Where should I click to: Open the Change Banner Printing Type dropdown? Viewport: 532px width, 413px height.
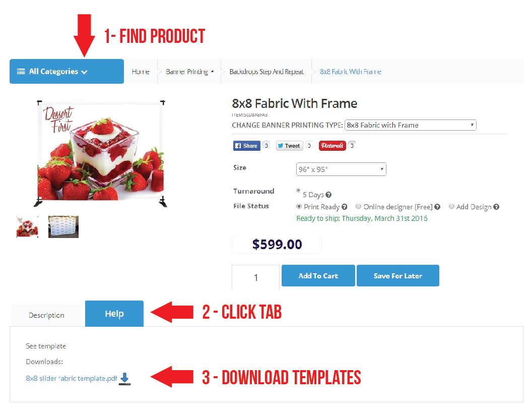[x=410, y=125]
